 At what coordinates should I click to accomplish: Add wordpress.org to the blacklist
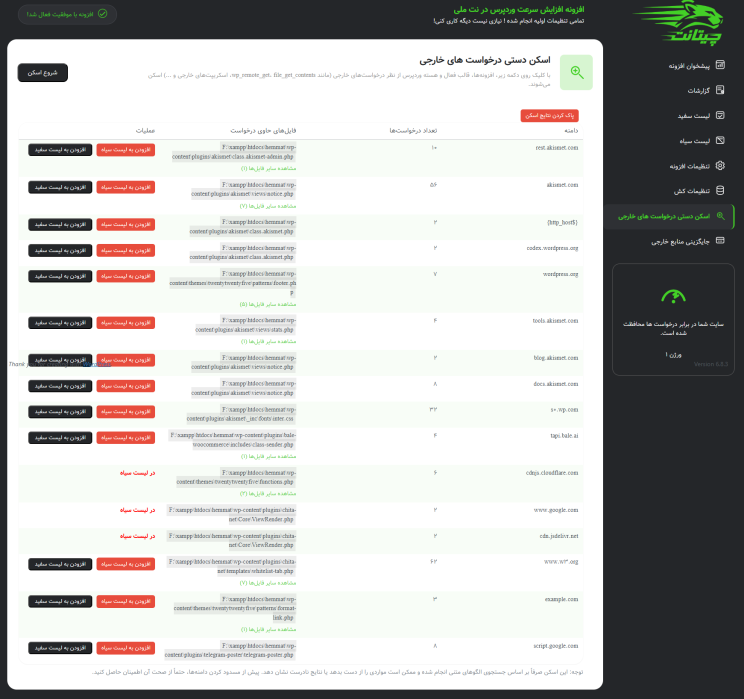126,276
